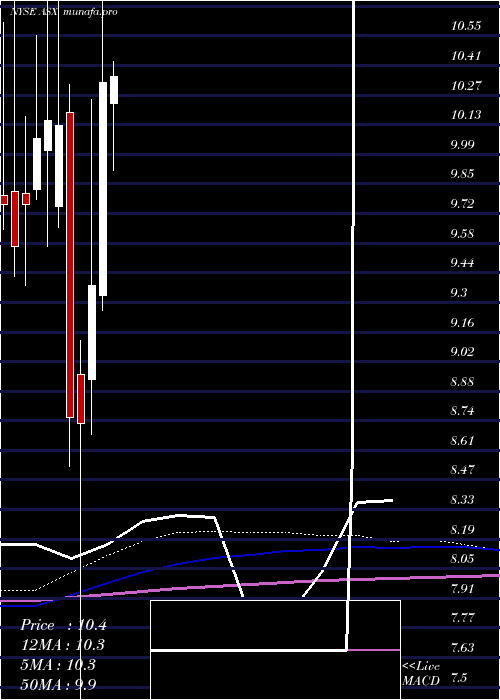Viewport: 500px width, 700px height.
Task: Click the 12MA : 10.3 readout
Action: click(x=63, y=645)
